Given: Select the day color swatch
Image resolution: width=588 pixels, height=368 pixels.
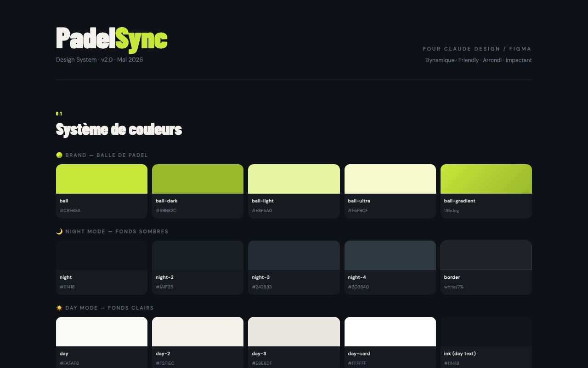Looking at the screenshot, I should tap(102, 332).
